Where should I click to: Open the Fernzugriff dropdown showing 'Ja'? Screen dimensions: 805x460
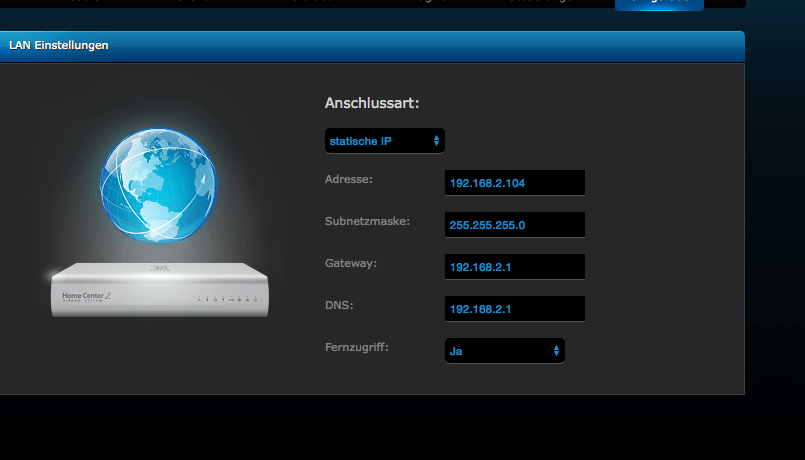(x=504, y=351)
